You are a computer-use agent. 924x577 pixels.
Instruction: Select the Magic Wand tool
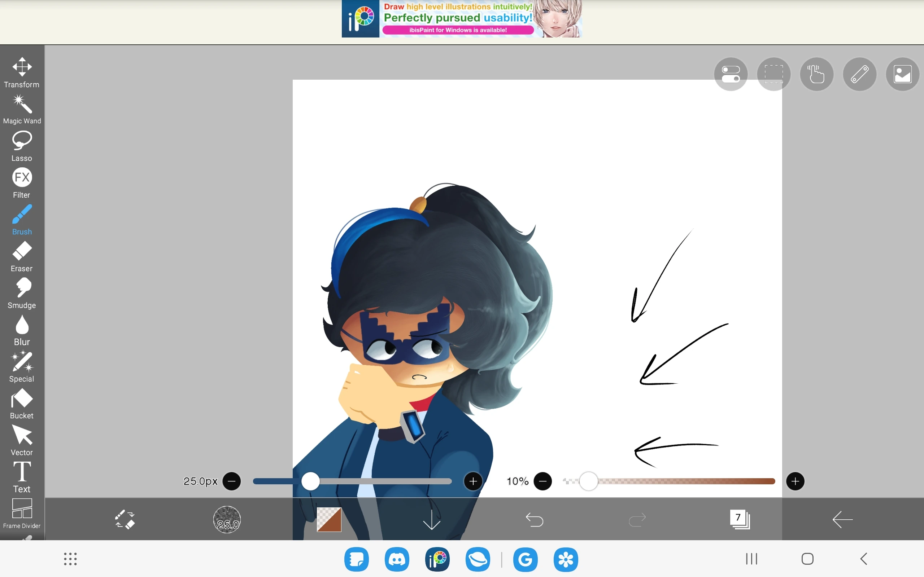click(x=22, y=109)
